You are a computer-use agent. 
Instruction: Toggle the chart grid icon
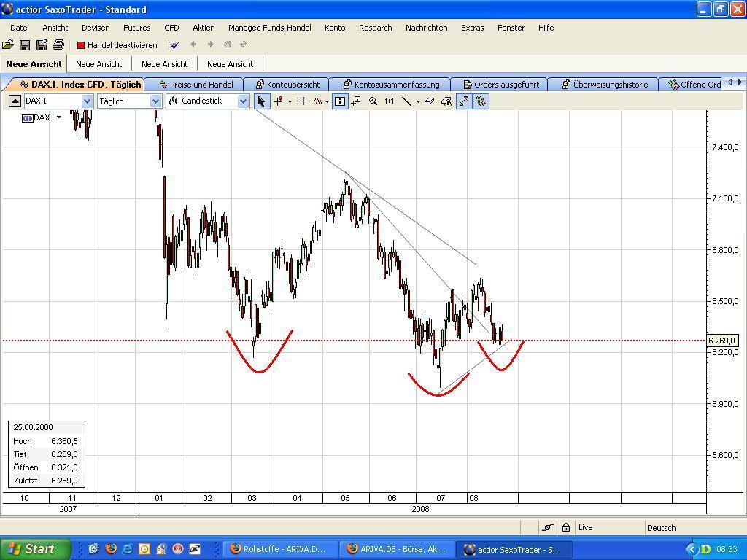(x=301, y=101)
